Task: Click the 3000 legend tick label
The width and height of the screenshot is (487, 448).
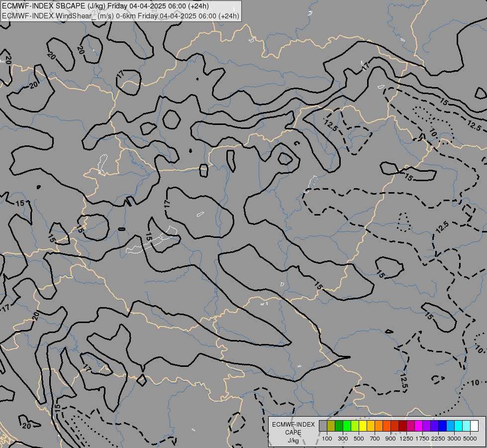Action: coord(454,439)
